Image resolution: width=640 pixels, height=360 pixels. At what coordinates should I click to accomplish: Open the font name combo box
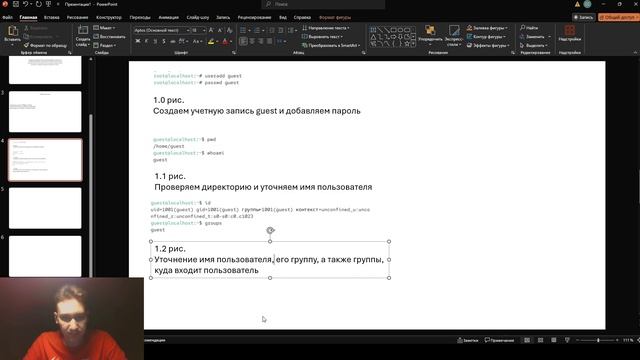(162, 31)
